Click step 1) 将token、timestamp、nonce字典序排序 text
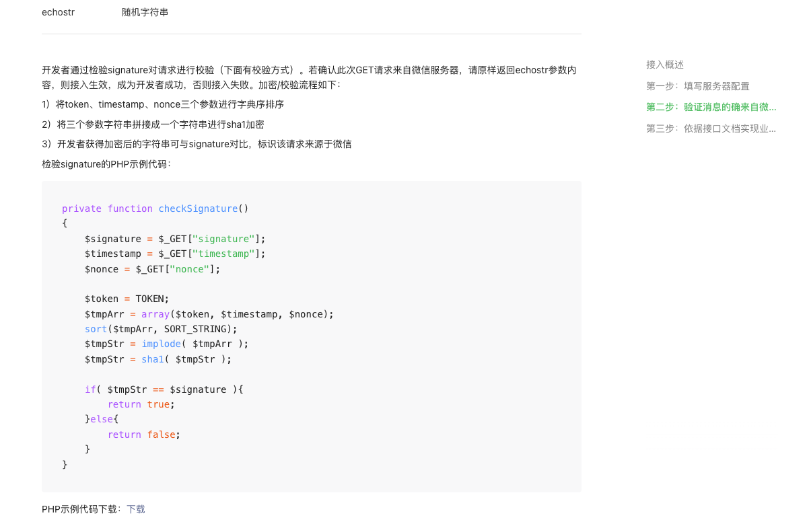The image size is (807, 532). pos(163,104)
